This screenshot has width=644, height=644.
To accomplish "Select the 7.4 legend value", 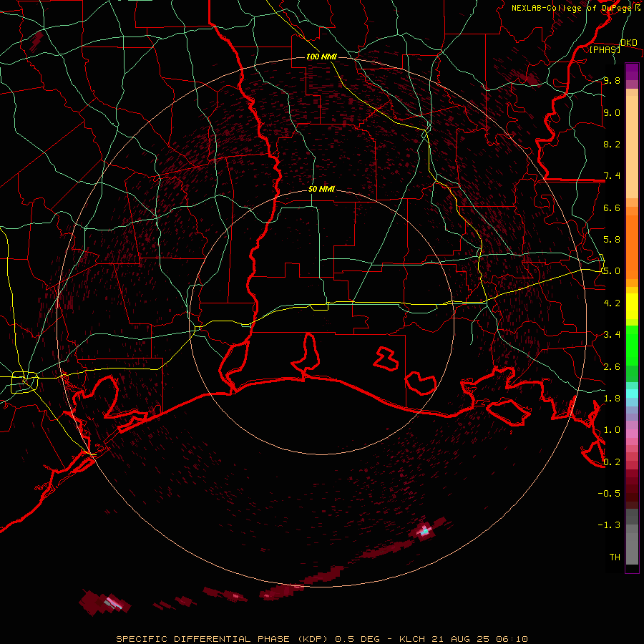I will click(x=612, y=176).
